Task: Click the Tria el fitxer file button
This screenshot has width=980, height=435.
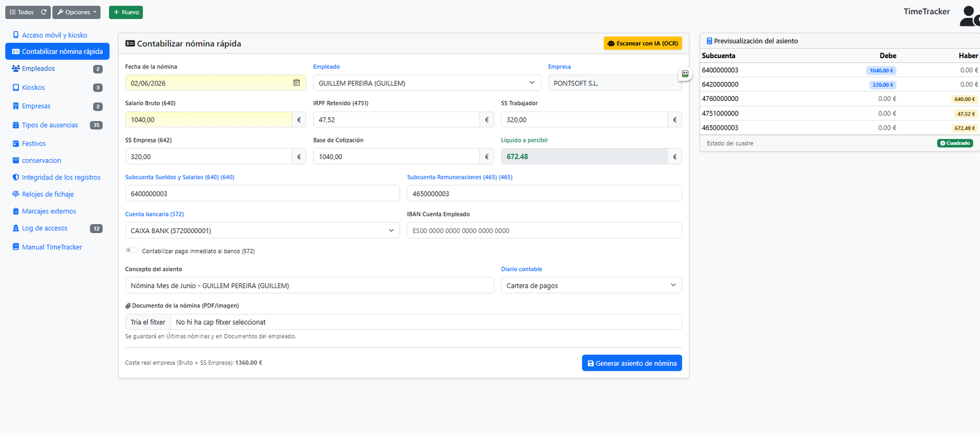Action: (x=148, y=322)
